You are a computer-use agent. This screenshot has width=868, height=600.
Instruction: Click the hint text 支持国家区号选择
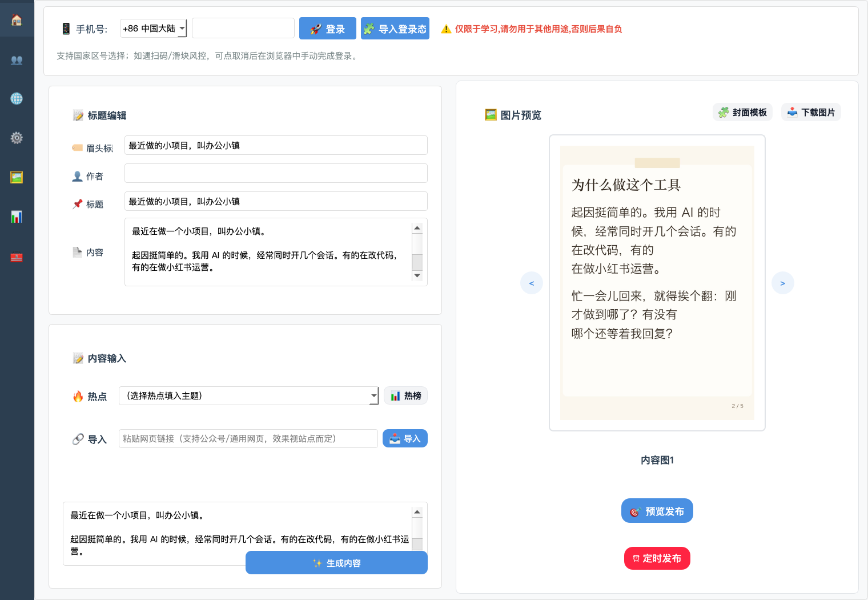point(208,56)
